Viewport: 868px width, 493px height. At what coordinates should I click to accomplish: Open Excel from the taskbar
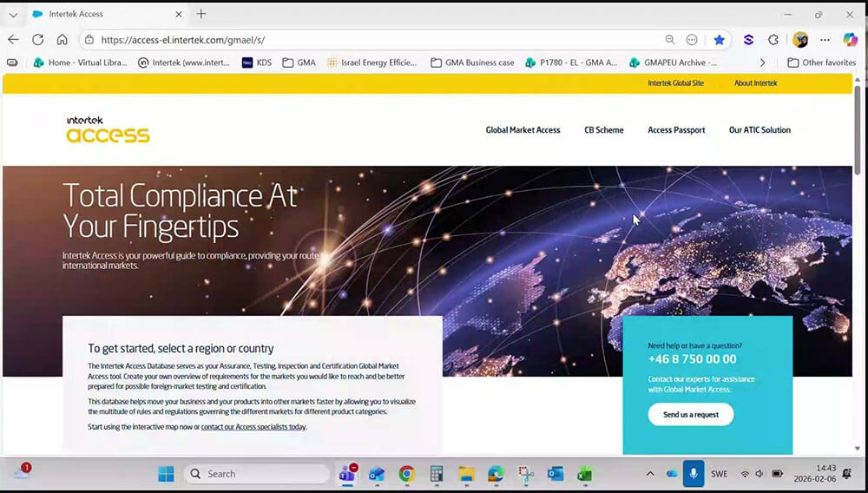click(585, 474)
